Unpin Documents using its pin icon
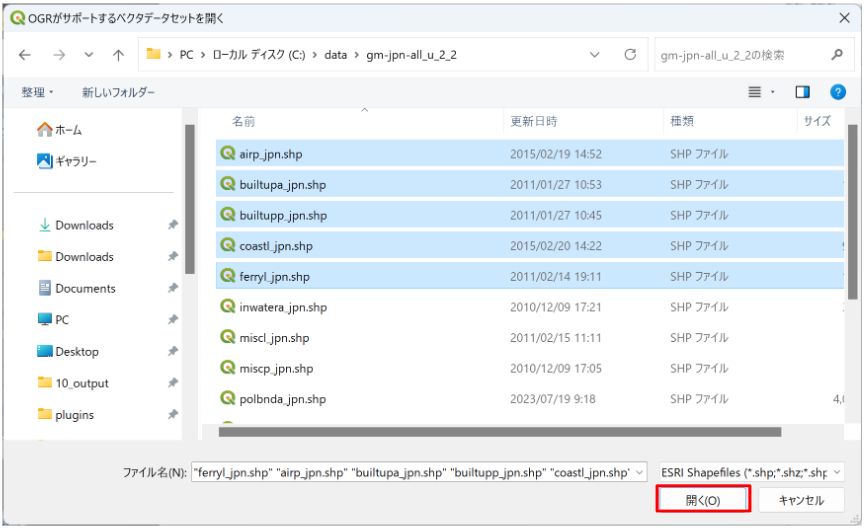 pyautogui.click(x=173, y=288)
